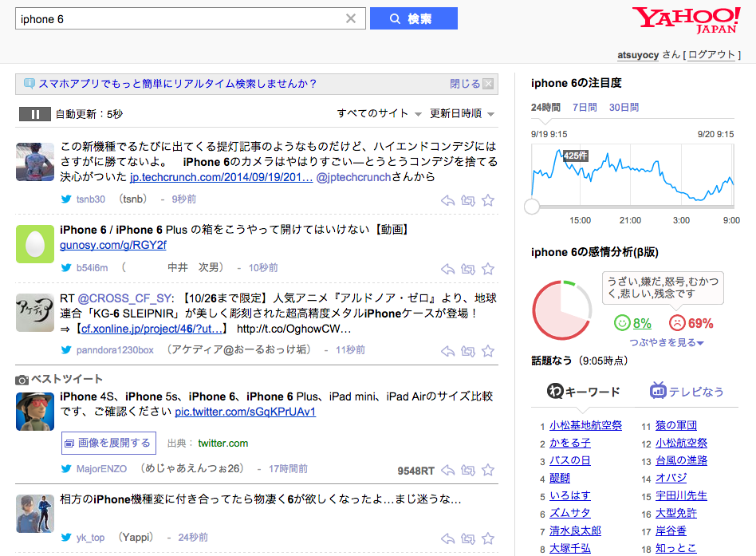Reply to yk_top's tweet

(448, 538)
